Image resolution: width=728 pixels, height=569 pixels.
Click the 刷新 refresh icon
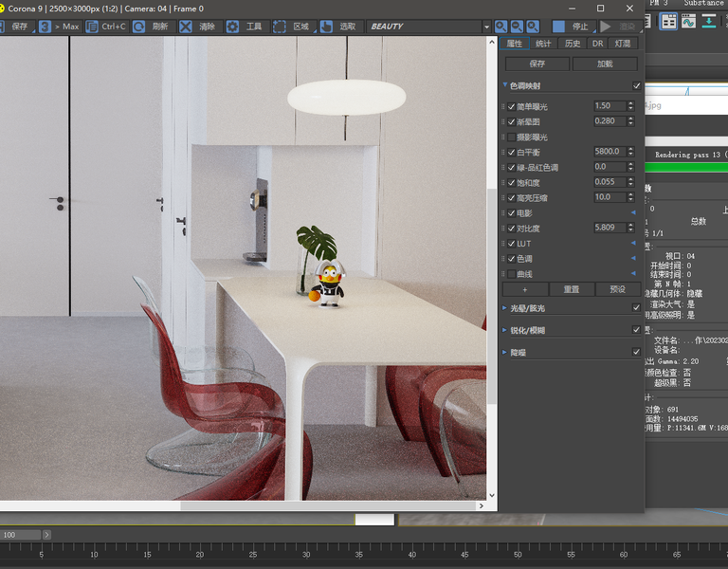[x=138, y=27]
